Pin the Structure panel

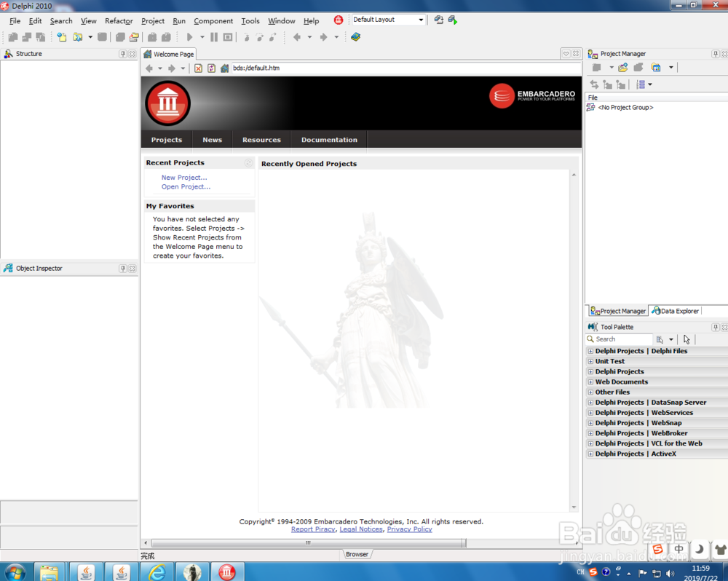pyautogui.click(x=122, y=54)
